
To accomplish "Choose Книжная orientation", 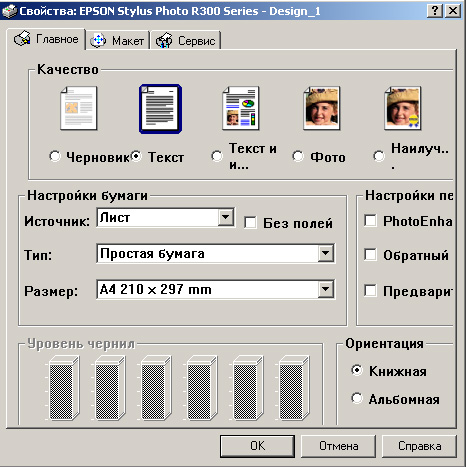I will (x=357, y=370).
